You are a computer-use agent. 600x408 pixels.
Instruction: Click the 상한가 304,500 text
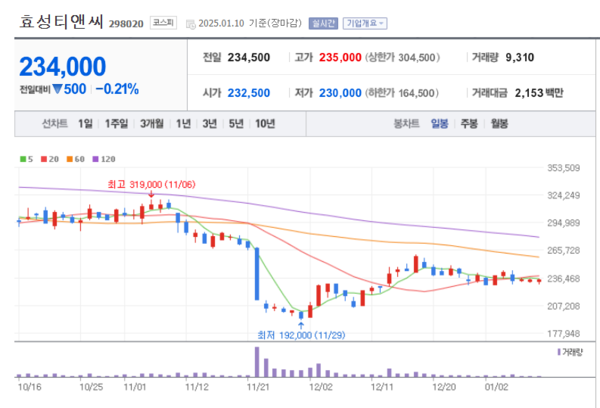point(402,57)
